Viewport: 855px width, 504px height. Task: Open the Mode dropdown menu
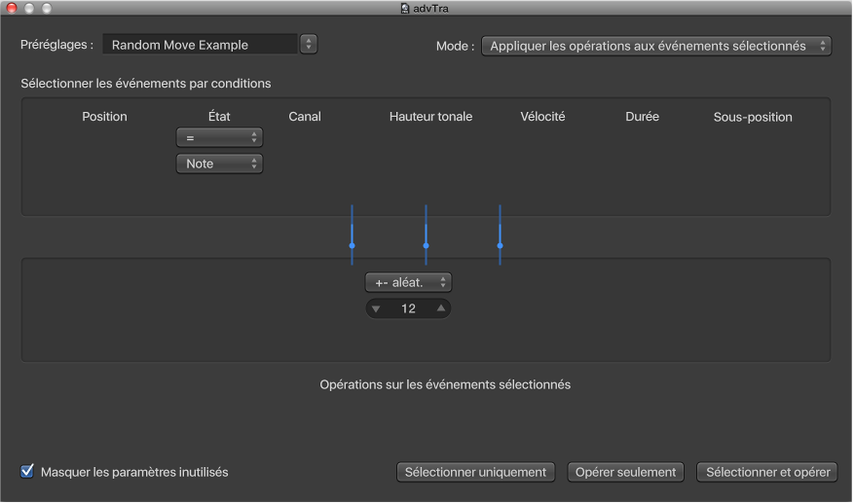(657, 46)
